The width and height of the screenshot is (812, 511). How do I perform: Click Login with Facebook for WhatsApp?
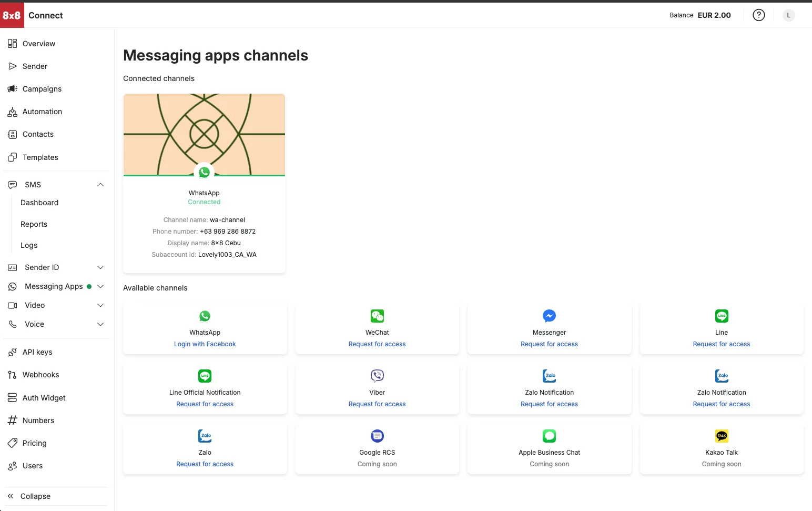(205, 344)
